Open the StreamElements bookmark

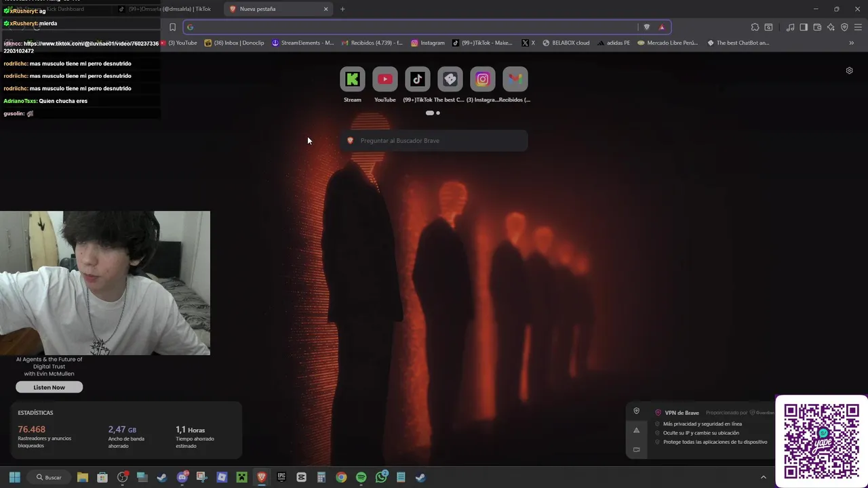point(303,43)
